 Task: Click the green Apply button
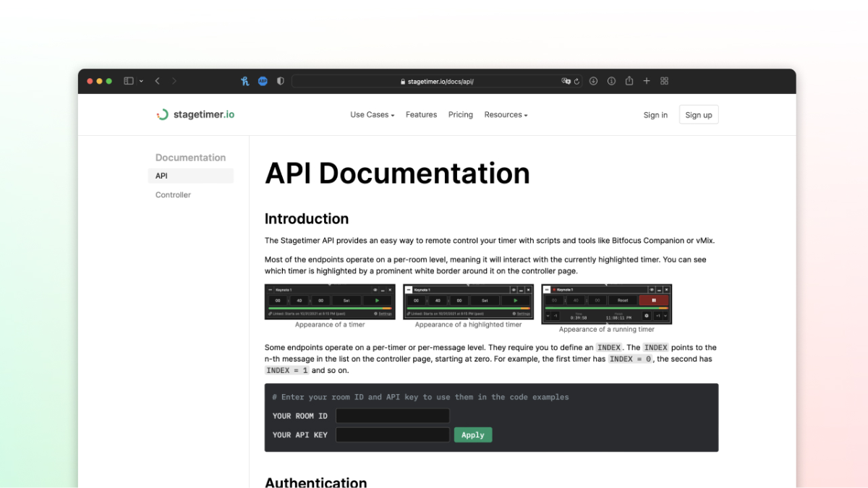[x=473, y=435]
